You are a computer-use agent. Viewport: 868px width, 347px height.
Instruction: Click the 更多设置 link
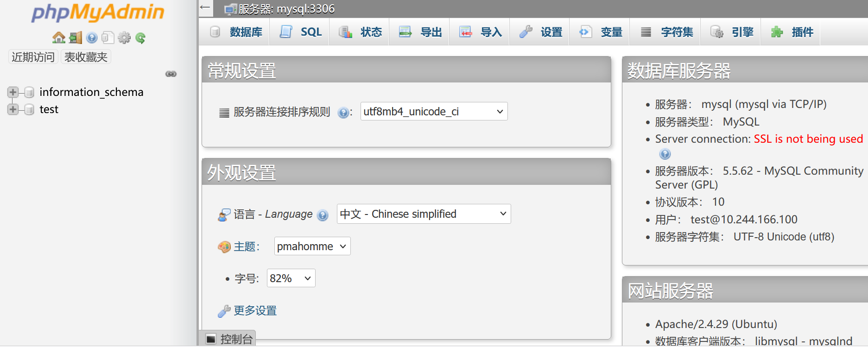[255, 311]
